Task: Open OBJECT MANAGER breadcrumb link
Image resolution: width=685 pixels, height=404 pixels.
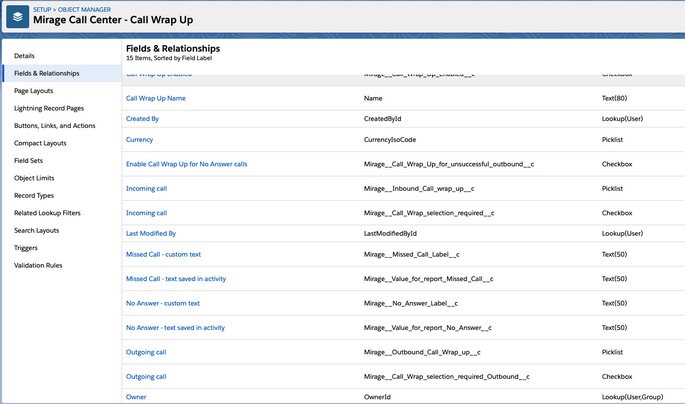Action: tap(84, 9)
